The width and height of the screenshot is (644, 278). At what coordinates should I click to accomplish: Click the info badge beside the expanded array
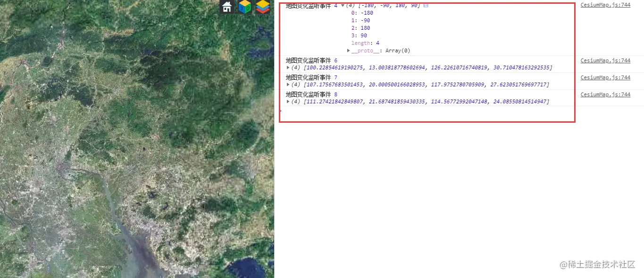pos(426,6)
